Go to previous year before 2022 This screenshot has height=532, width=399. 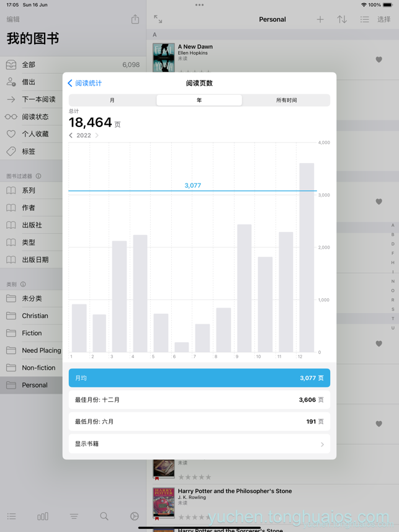[71, 135]
